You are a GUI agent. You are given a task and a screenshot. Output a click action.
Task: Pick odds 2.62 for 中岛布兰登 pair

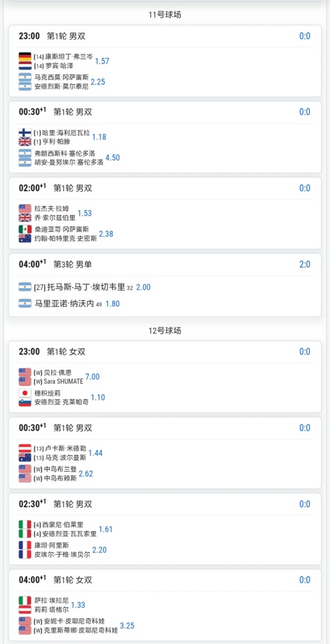pos(86,474)
